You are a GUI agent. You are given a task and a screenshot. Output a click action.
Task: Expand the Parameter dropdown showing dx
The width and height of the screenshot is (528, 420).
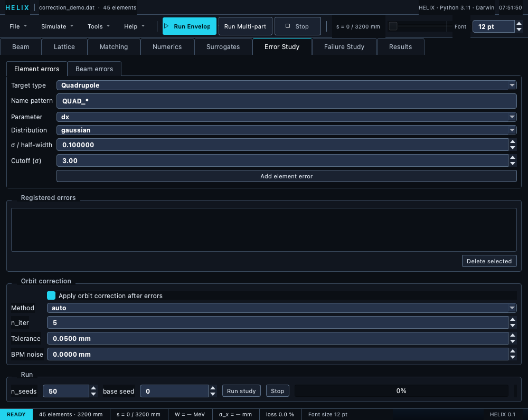(x=286, y=117)
